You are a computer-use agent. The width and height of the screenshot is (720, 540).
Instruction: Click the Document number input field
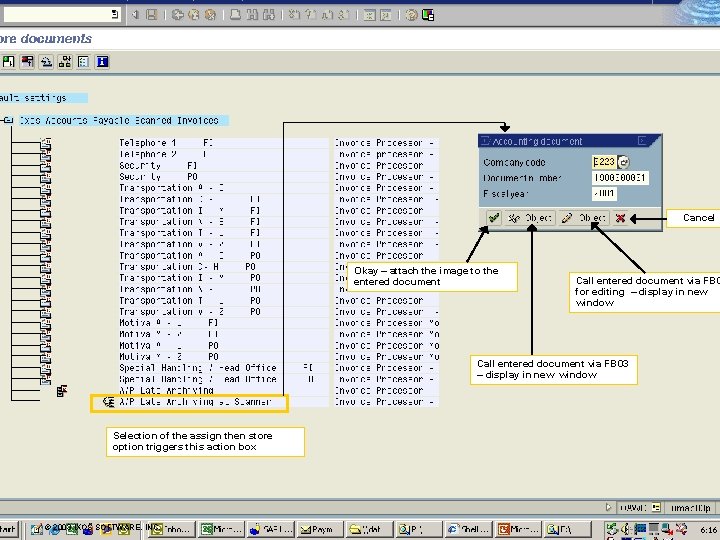point(620,178)
